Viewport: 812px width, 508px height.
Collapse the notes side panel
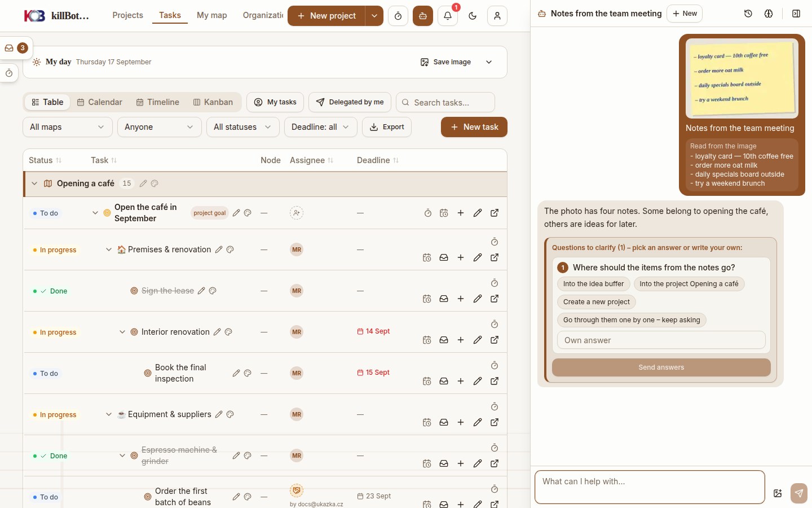[796, 14]
